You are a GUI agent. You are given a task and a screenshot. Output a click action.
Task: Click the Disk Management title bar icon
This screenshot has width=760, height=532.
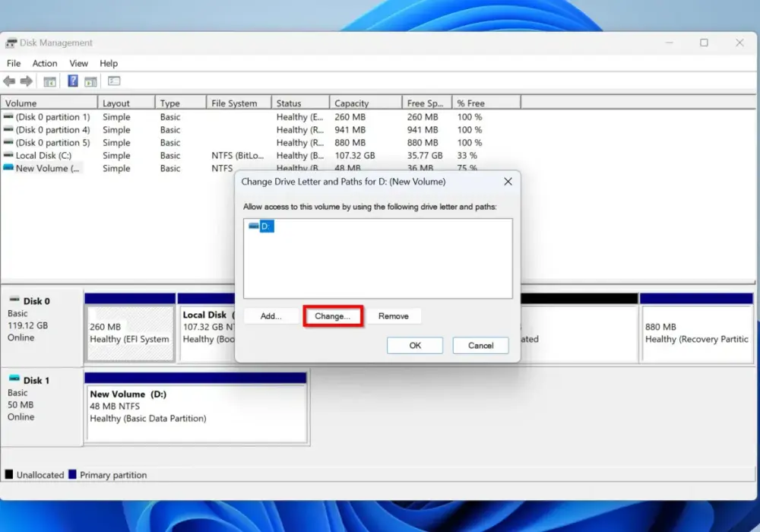click(11, 43)
